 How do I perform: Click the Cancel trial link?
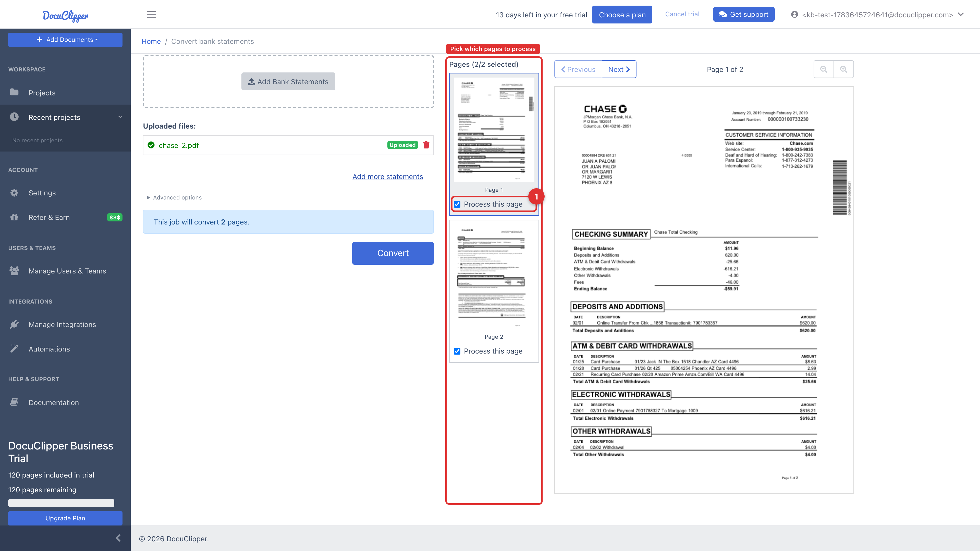[x=682, y=14]
